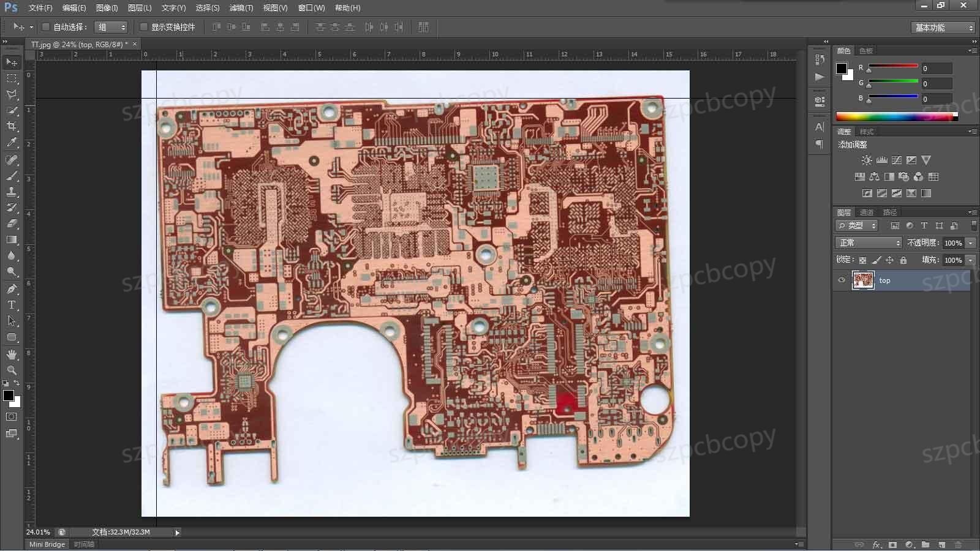Open the color panel flyout menu
Screen dimensions: 980x551
(973, 50)
